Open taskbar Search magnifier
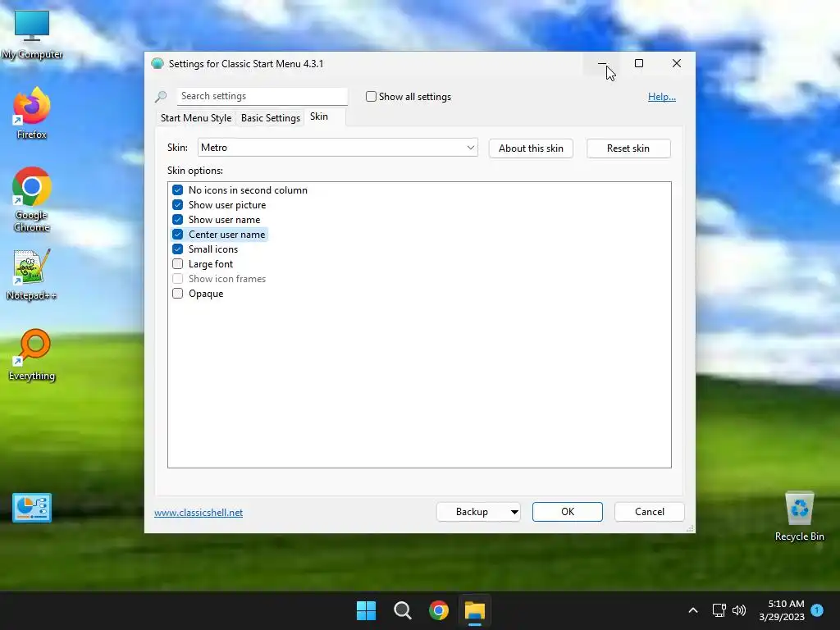 (402, 610)
